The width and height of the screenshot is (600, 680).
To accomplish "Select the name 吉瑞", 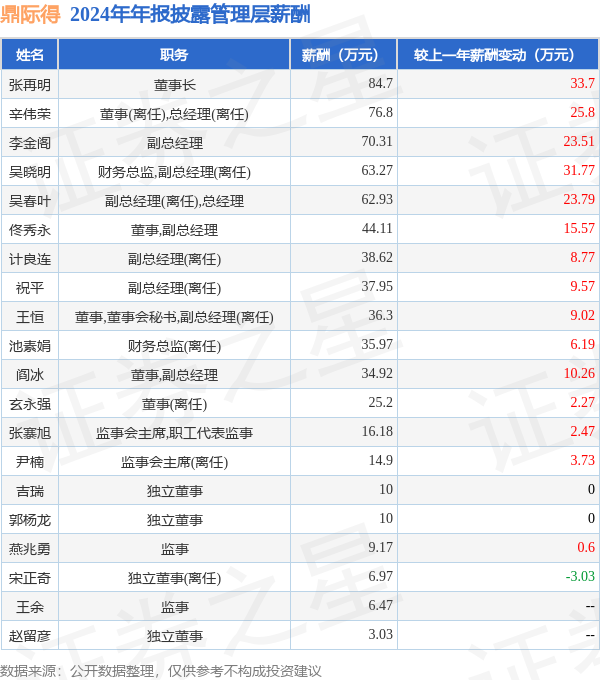I will [x=30, y=491].
